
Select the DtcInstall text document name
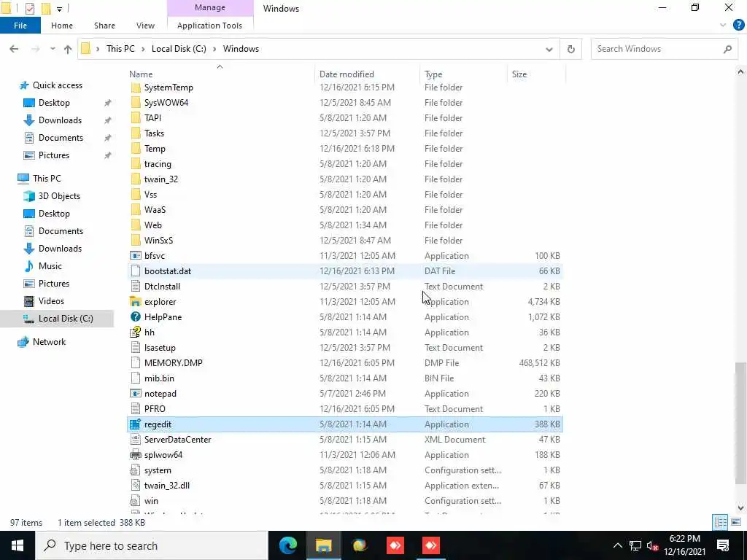pyautogui.click(x=162, y=286)
